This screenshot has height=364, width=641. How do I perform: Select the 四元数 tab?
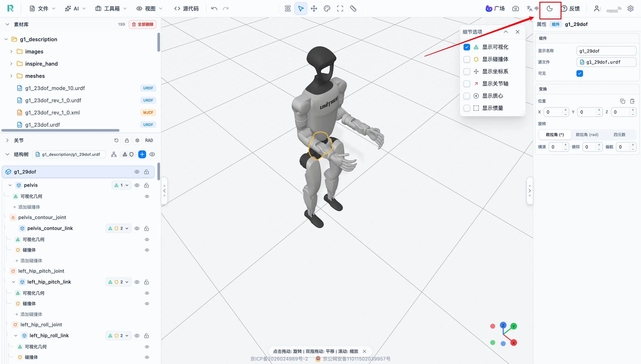coord(619,134)
